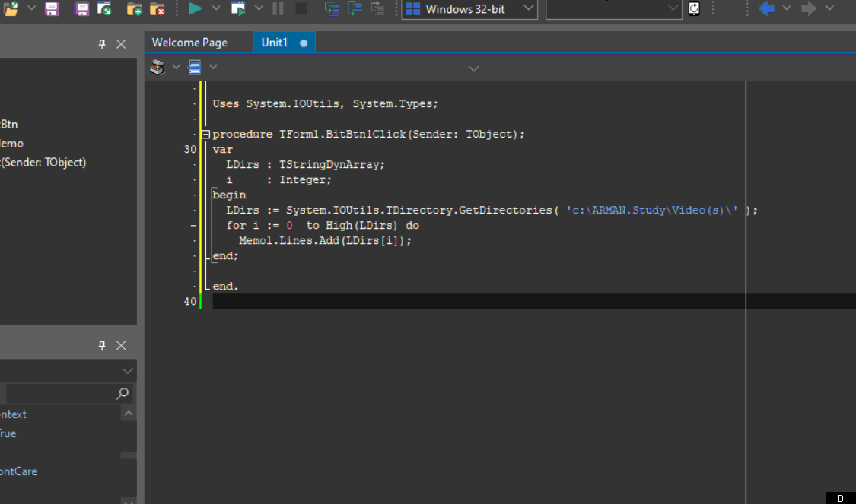Navigate forward with the grey right arrow
The width and height of the screenshot is (856, 504).
click(809, 8)
